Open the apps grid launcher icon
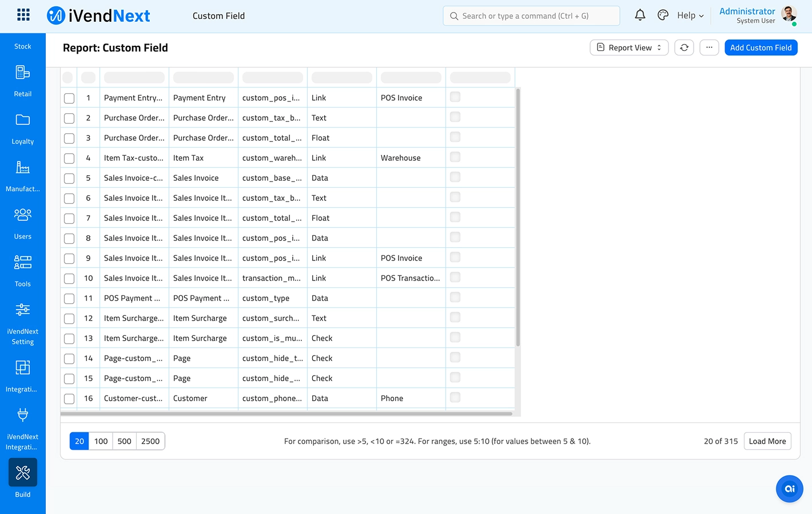This screenshot has width=812, height=514. coord(23,15)
